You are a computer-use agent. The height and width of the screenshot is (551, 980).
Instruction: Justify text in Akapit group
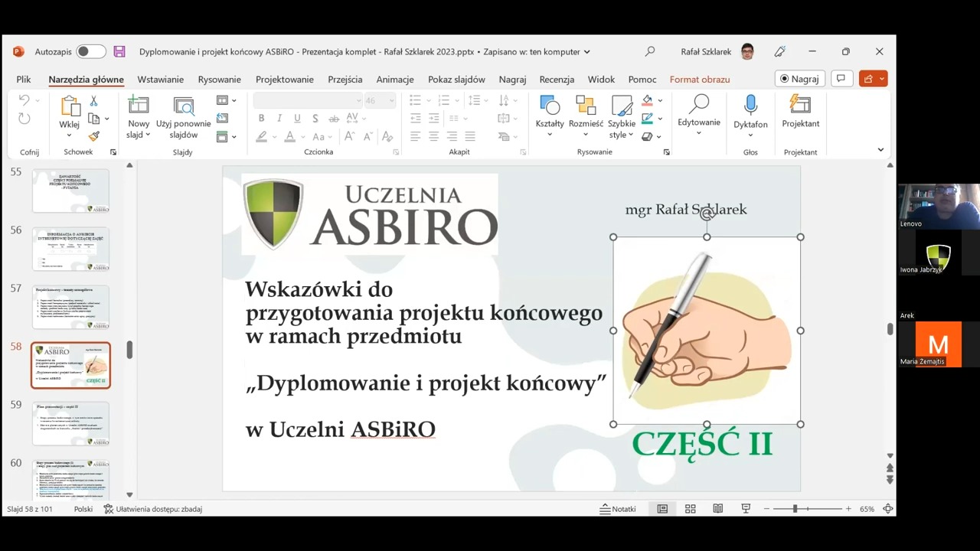click(470, 136)
